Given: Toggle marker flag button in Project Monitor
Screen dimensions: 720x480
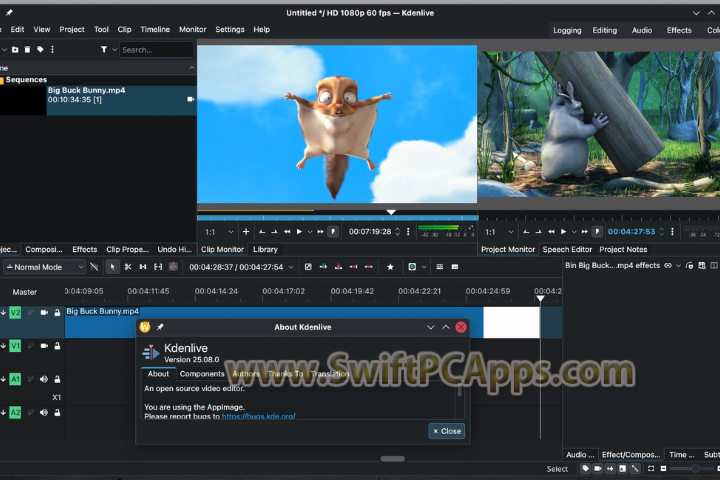Looking at the screenshot, I should tap(597, 232).
